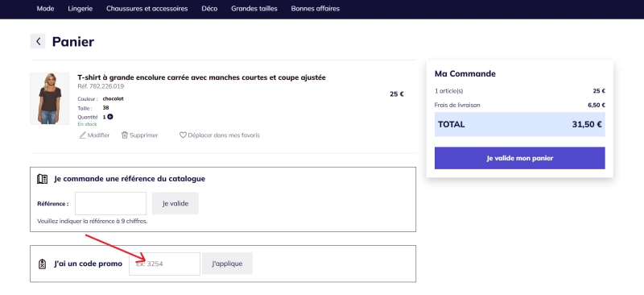Screen dimensions: 644x295
Task: Click the size value 38
Action: 105,108
